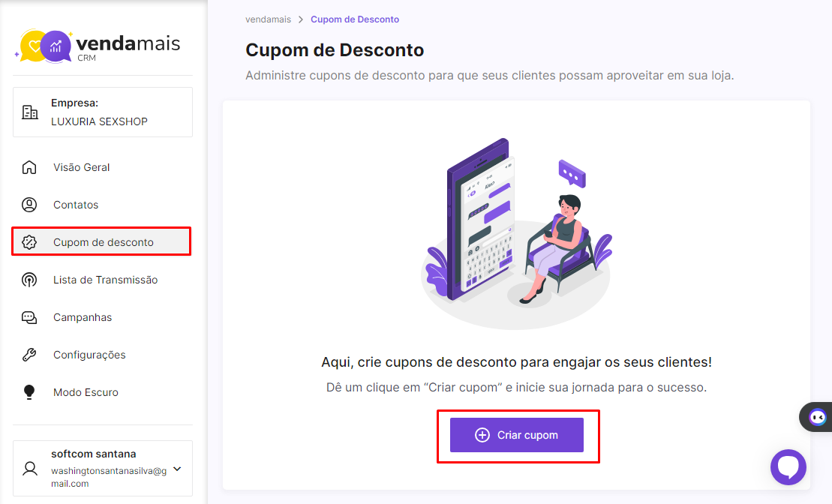The width and height of the screenshot is (832, 504).
Task: Expand the softcom santana account chevron
Action: (x=177, y=469)
